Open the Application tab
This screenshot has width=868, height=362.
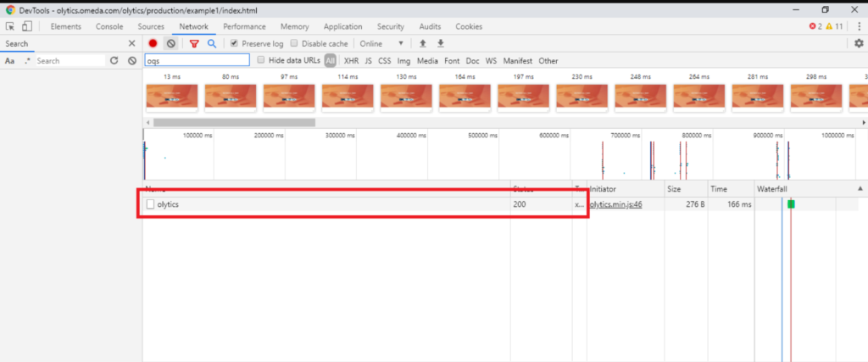point(342,26)
